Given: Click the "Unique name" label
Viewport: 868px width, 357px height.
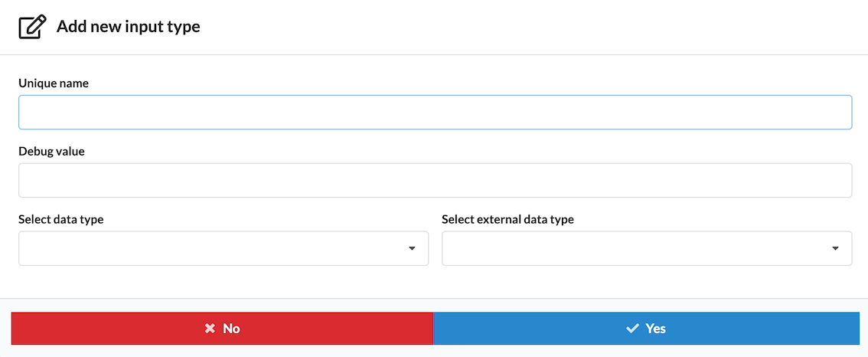Looking at the screenshot, I should pyautogui.click(x=54, y=83).
